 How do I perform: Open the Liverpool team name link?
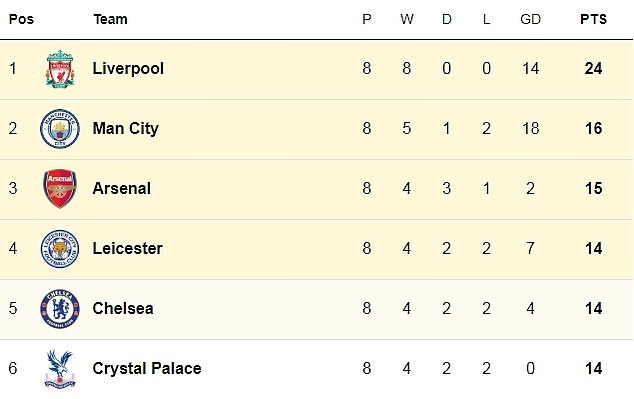click(128, 69)
